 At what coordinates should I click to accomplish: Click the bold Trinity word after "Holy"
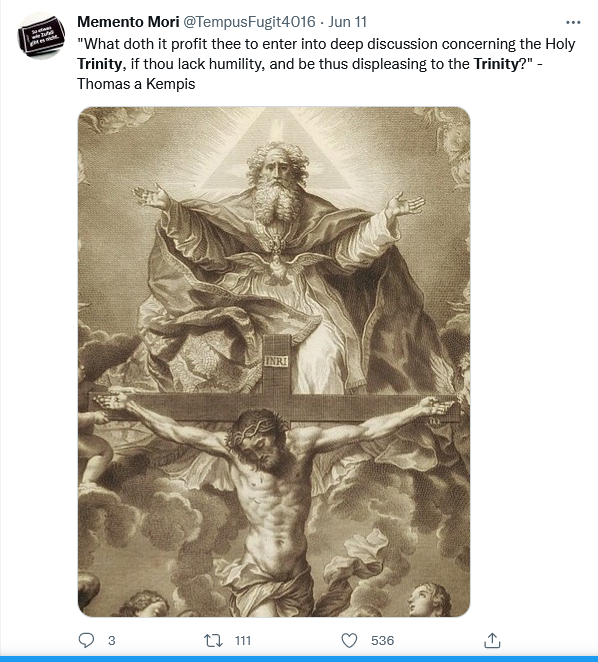click(x=100, y=64)
